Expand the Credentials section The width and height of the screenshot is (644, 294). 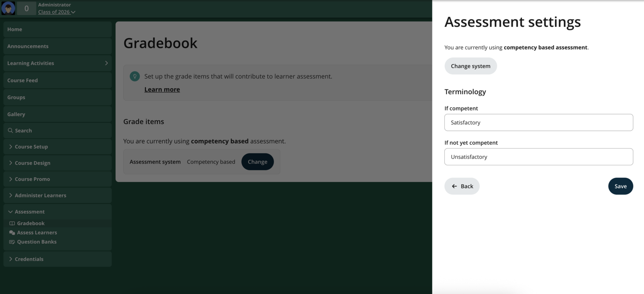[x=58, y=259]
